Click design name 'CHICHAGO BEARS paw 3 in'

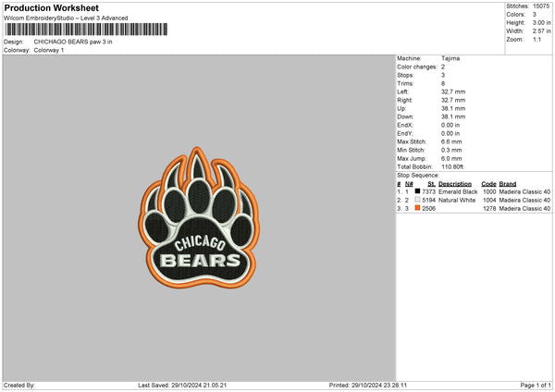(73, 42)
